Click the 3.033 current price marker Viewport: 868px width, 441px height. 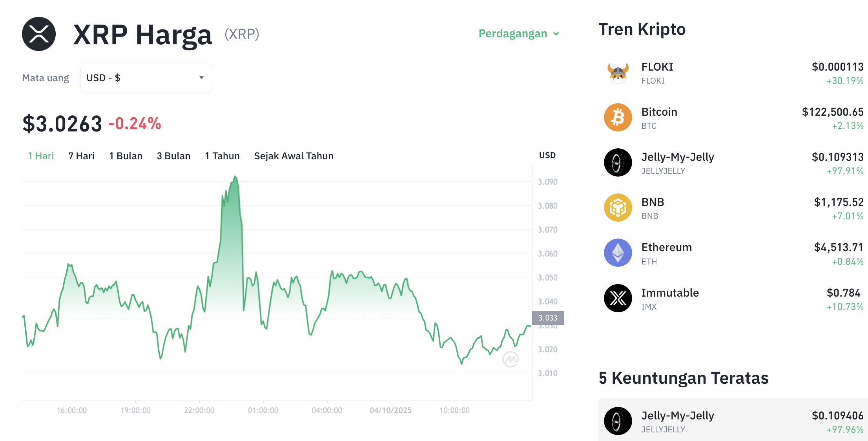[548, 318]
